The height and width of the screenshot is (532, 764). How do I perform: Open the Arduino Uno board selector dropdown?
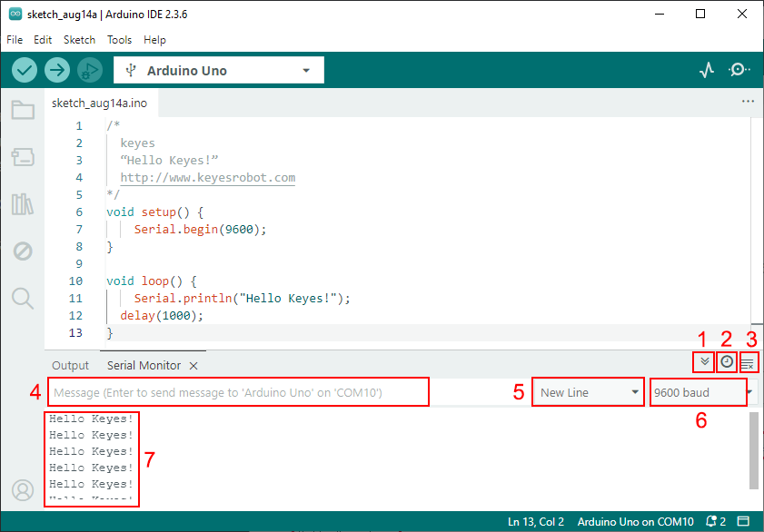219,70
